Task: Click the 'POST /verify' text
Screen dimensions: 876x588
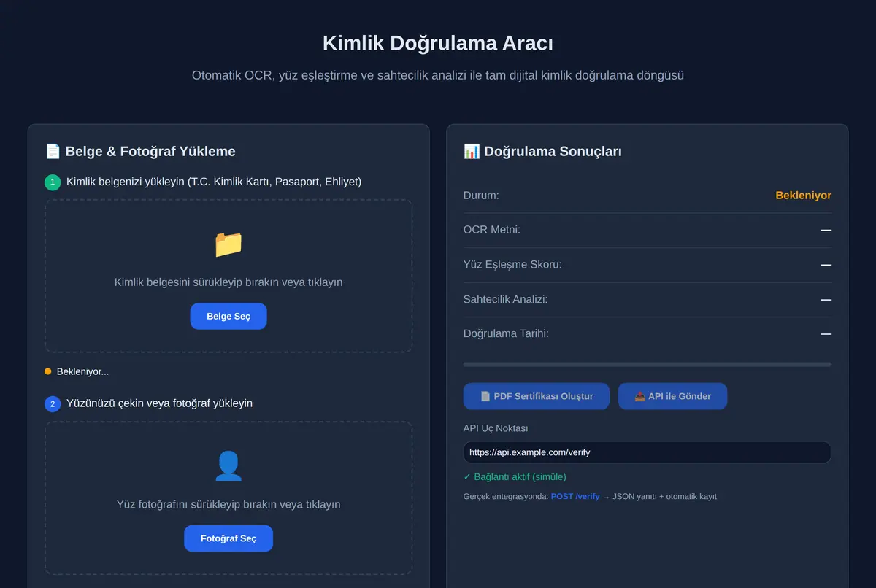Action: pos(575,496)
